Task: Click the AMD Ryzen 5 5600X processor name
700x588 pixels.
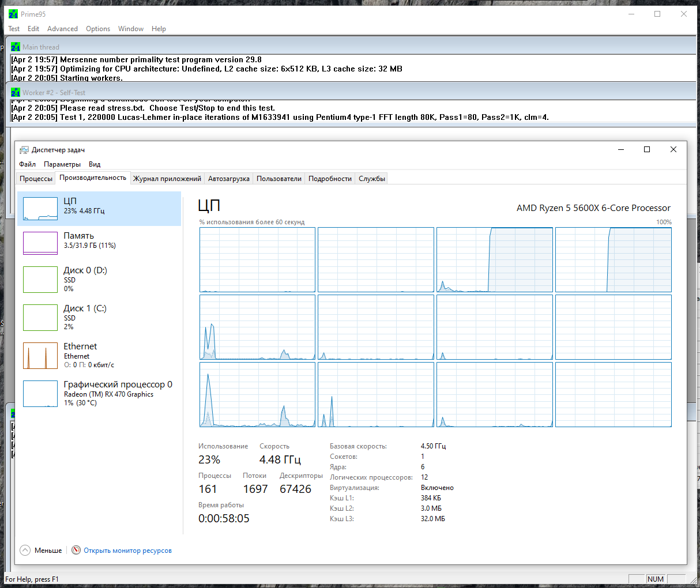Action: [x=593, y=208]
